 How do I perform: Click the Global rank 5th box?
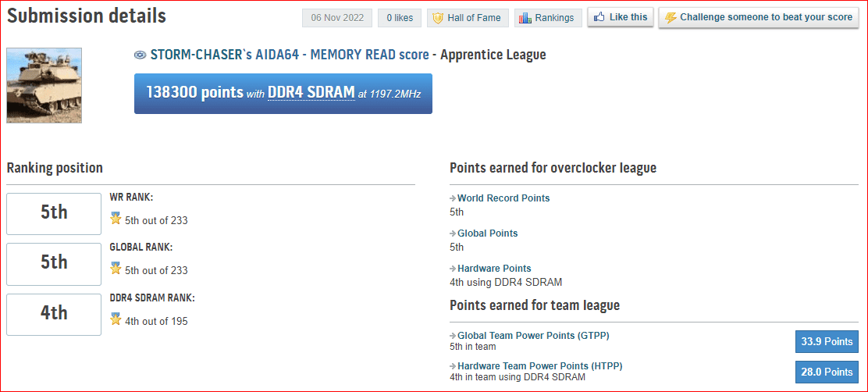[54, 264]
